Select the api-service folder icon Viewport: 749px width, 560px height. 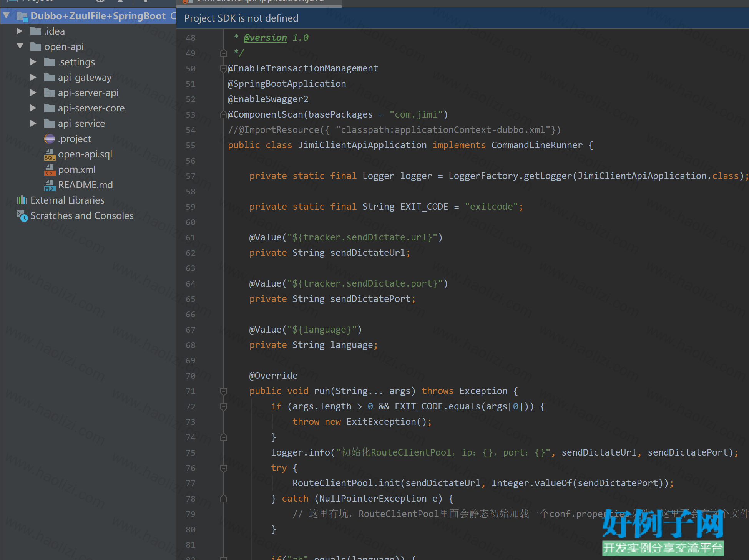click(x=50, y=123)
